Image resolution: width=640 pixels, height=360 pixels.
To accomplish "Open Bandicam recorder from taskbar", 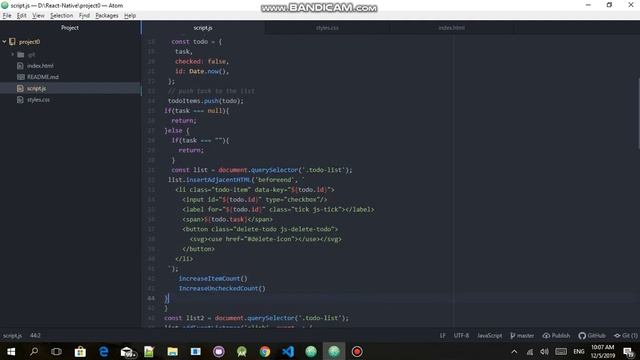I will tap(357, 351).
